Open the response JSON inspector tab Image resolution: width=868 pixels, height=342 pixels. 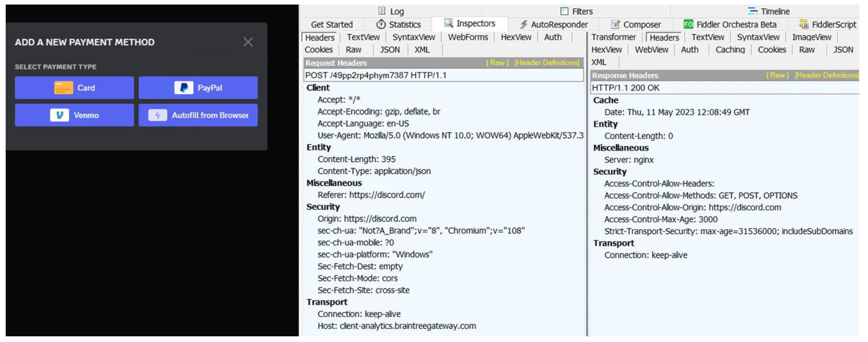(843, 50)
